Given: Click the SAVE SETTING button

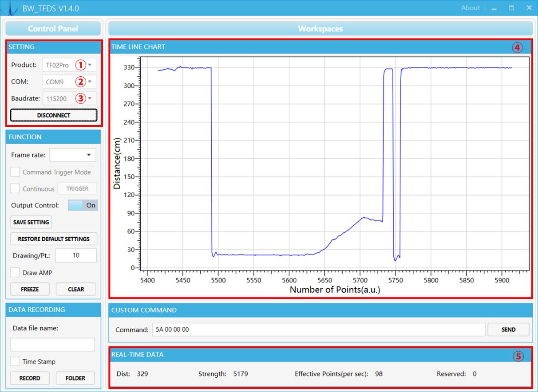Looking at the screenshot, I should click(x=31, y=222).
